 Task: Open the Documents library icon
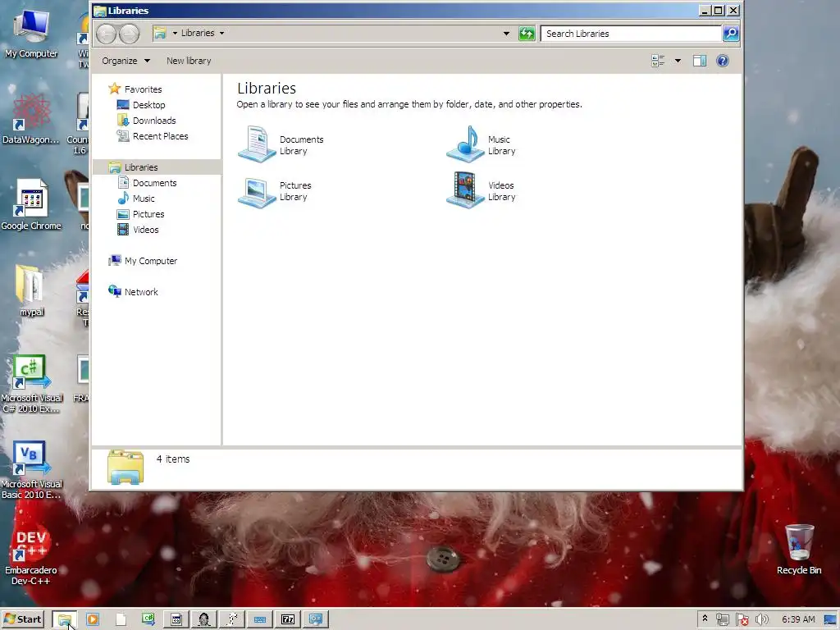[257, 144]
